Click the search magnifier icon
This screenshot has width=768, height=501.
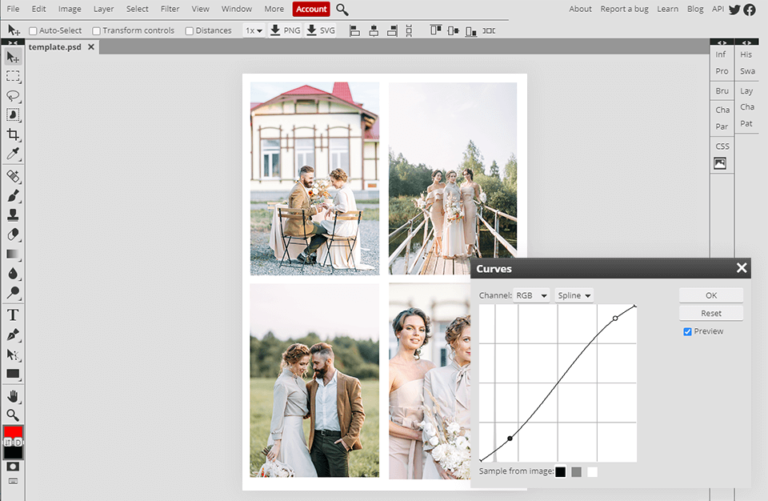(342, 9)
